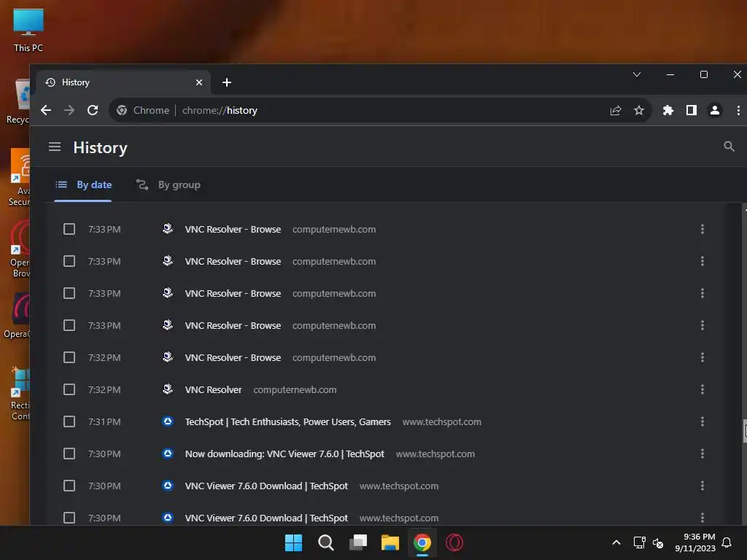This screenshot has height=560, width=747.
Task: Click the forward navigation arrow
Action: 69,111
